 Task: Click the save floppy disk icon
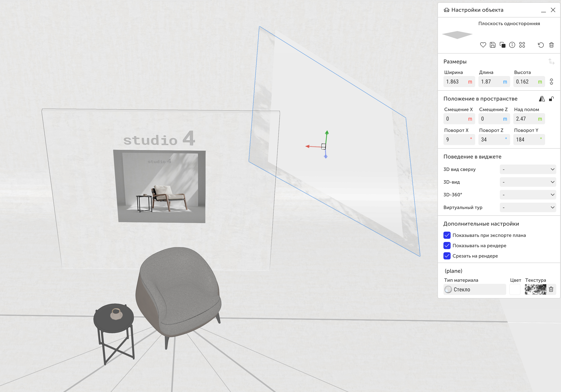(x=492, y=45)
